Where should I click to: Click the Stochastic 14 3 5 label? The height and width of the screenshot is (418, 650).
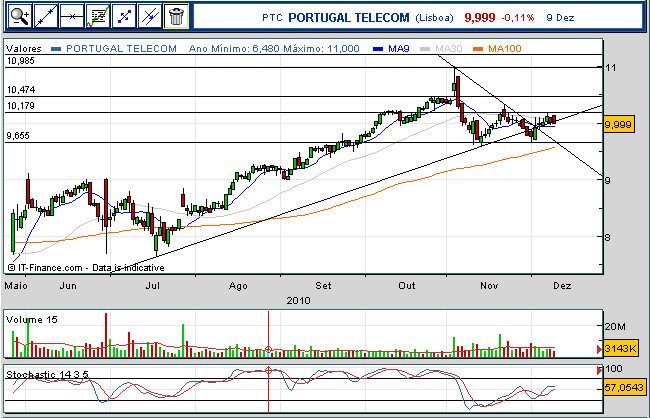click(x=47, y=374)
